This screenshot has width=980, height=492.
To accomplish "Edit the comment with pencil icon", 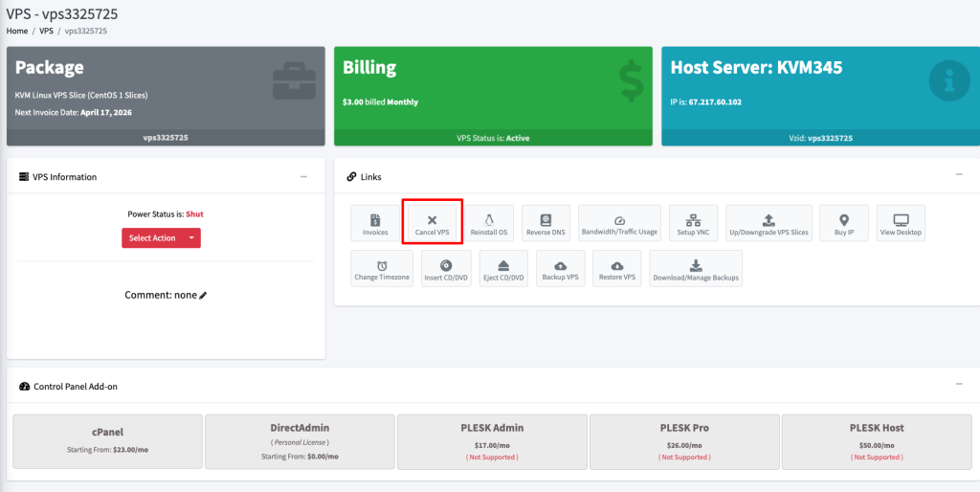I will [x=203, y=295].
